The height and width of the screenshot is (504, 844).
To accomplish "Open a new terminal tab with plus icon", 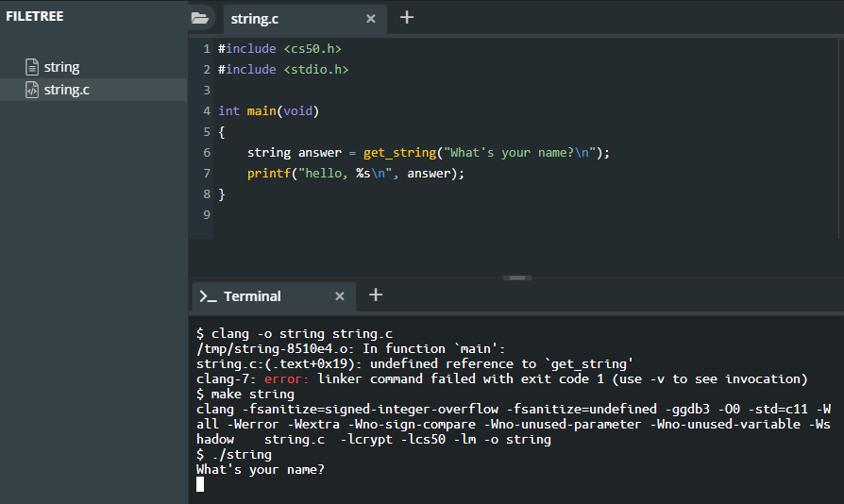I will (x=376, y=295).
